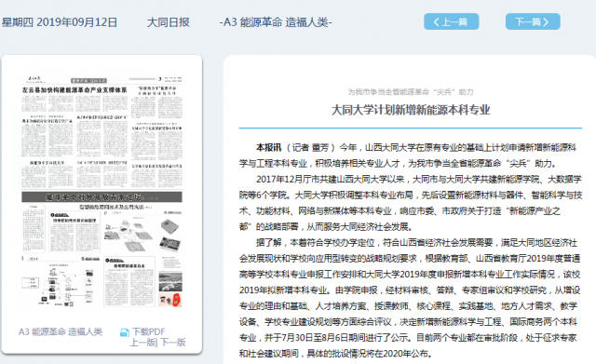This screenshot has width=596, height=364.
Task: Click the subtitle 为我市争当全省能源革命“尖兵”助力
Action: (x=411, y=92)
